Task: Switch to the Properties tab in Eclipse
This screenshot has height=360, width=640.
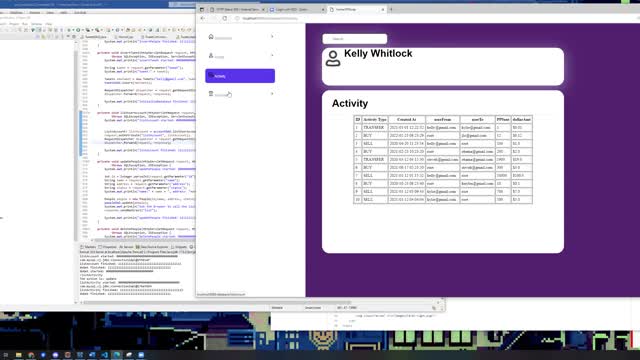Action: point(108,247)
